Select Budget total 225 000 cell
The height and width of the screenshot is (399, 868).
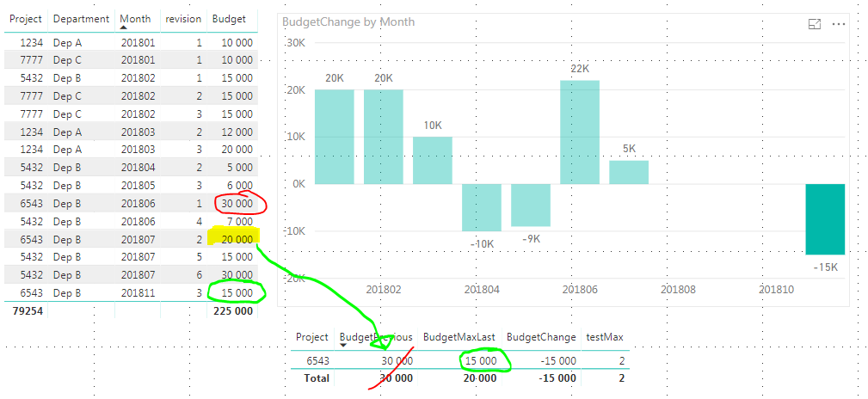pyautogui.click(x=232, y=311)
